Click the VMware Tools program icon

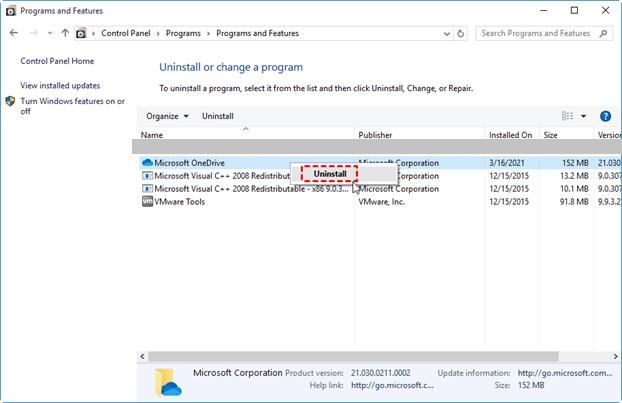147,201
